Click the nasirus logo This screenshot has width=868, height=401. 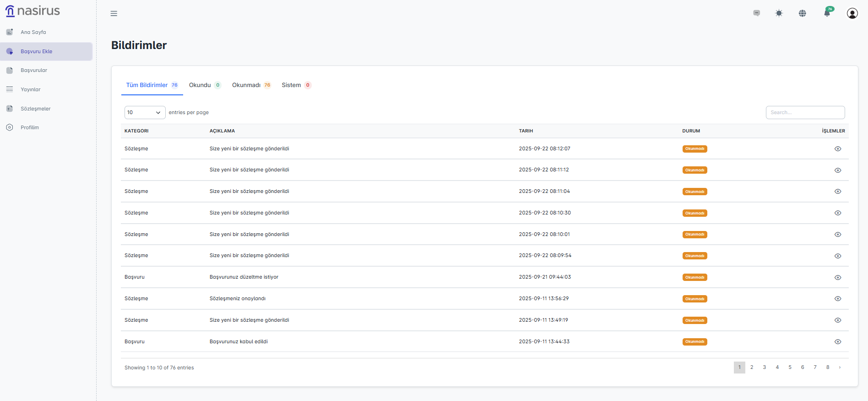click(x=33, y=11)
